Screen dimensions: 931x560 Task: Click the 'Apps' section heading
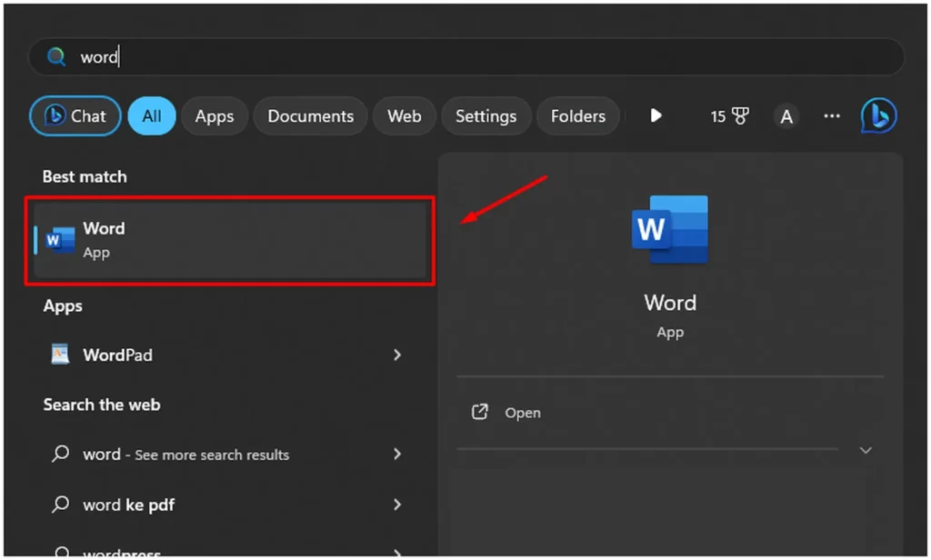(x=63, y=306)
